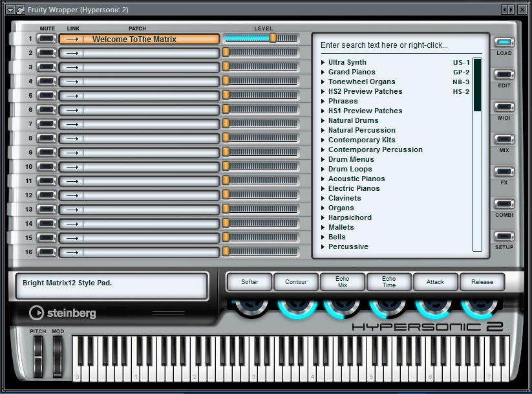532x394 pixels.
Task: Open the EDIT page button
Action: pyautogui.click(x=504, y=74)
